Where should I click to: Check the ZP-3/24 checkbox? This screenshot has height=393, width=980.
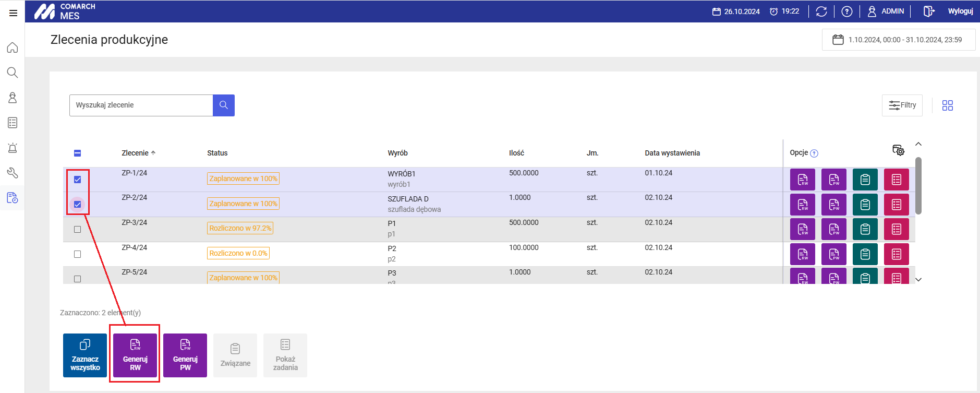point(77,230)
